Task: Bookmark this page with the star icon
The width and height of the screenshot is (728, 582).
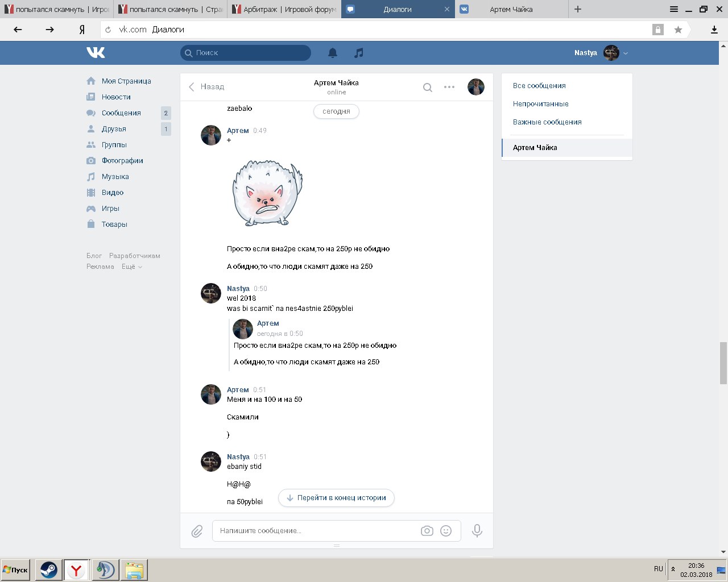Action: (x=678, y=30)
